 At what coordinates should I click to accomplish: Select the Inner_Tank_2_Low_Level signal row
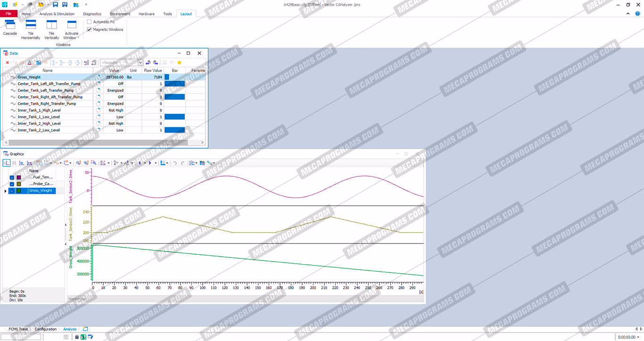click(104, 130)
